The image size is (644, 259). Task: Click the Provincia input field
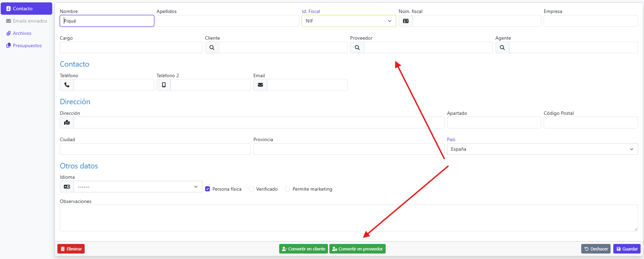click(x=349, y=149)
